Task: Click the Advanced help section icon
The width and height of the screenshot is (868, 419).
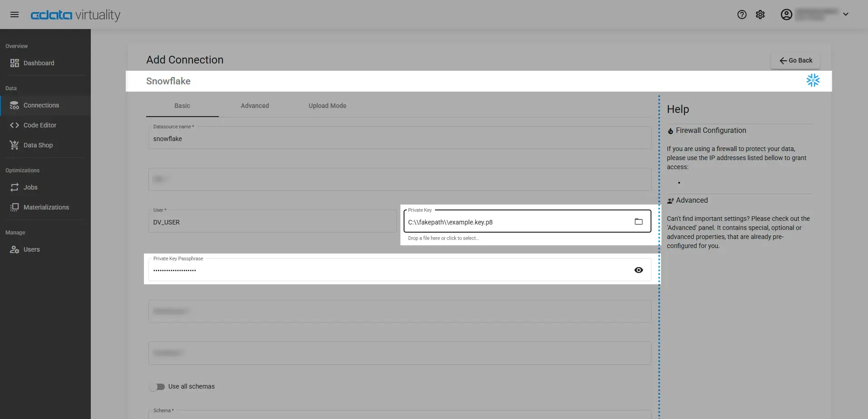Action: tap(670, 201)
